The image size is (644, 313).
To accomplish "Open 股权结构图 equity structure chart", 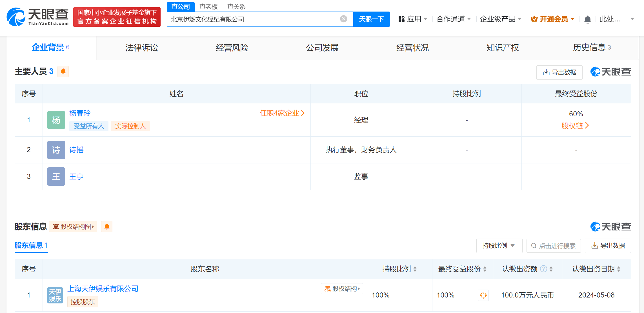I will click(x=73, y=227).
